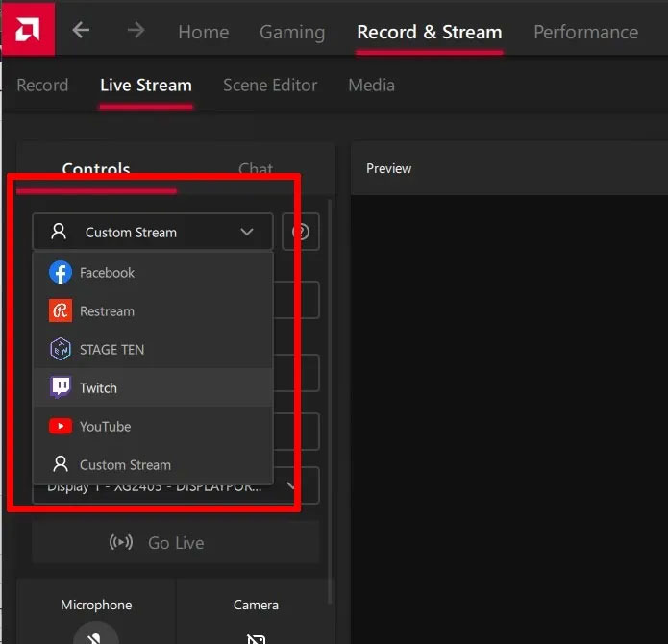Go forward with the right arrow
This screenshot has width=668, height=644.
[136, 30]
